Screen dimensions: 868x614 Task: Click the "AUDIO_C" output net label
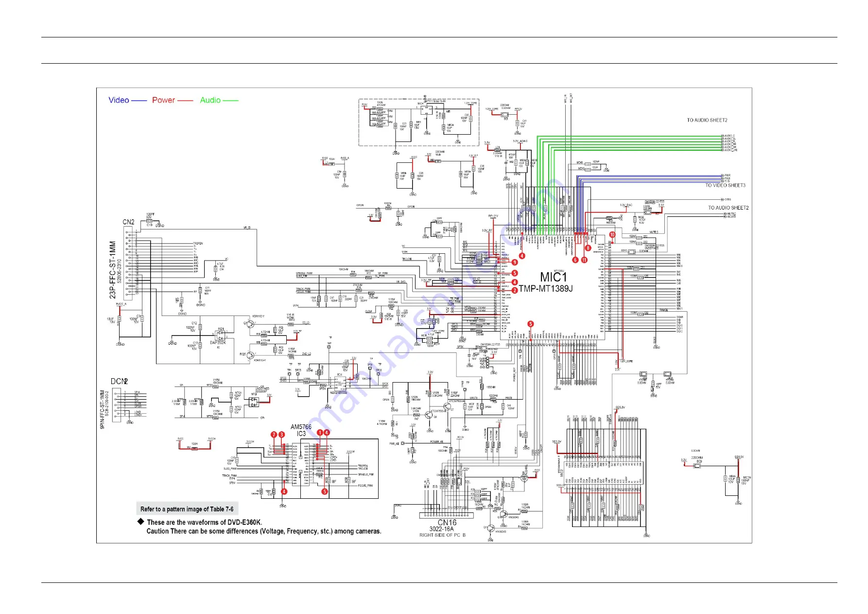tap(729, 136)
